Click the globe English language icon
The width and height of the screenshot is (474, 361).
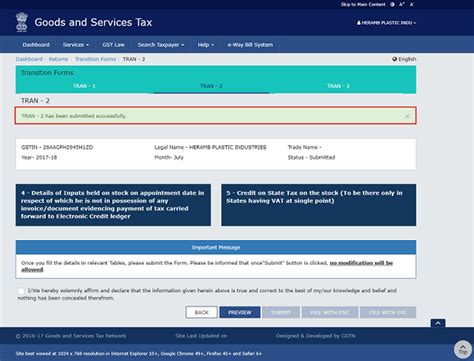click(395, 59)
